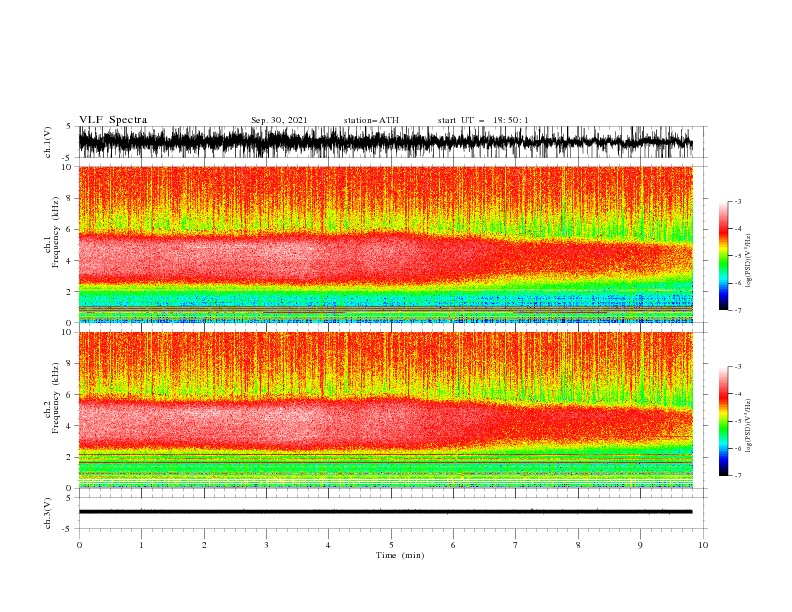Click the 'station=ATH' header text
This screenshot has width=792, height=612.
tap(371, 120)
